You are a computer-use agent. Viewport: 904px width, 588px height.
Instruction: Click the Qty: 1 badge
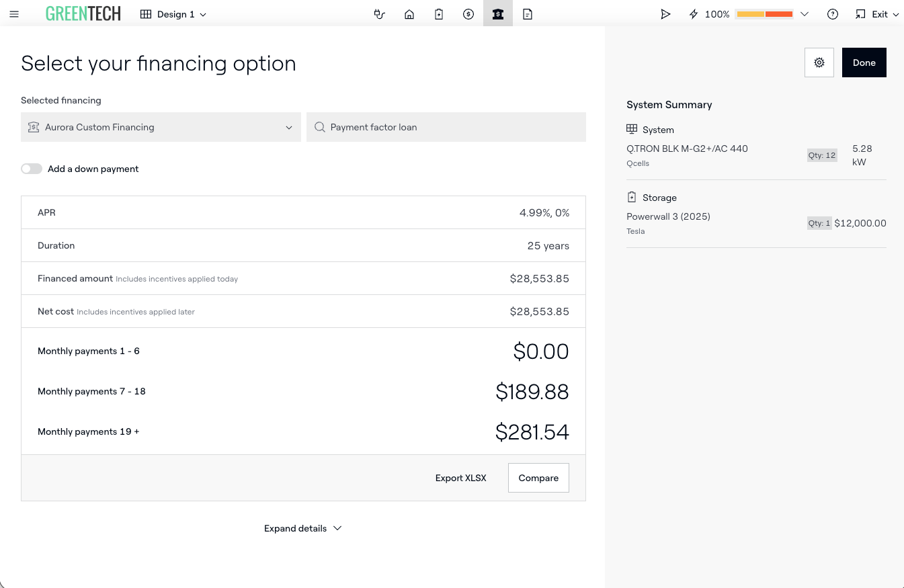coord(819,223)
